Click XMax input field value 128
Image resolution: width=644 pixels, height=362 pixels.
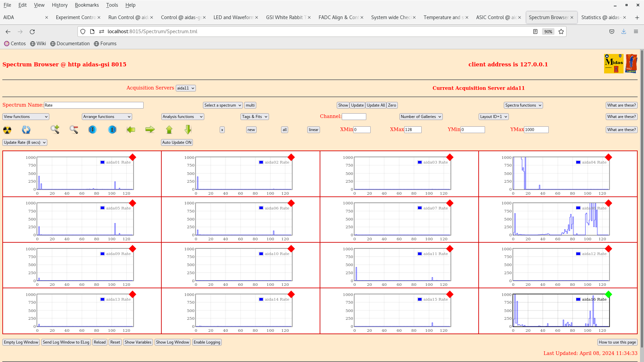pos(413,129)
